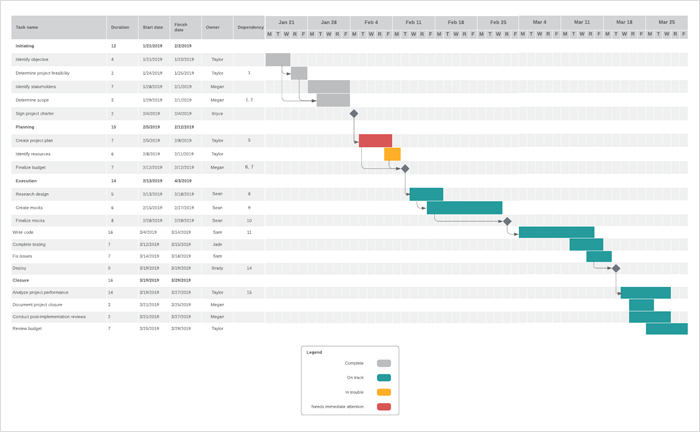Click the gray Identify stakeholders Gantt bar

329,87
